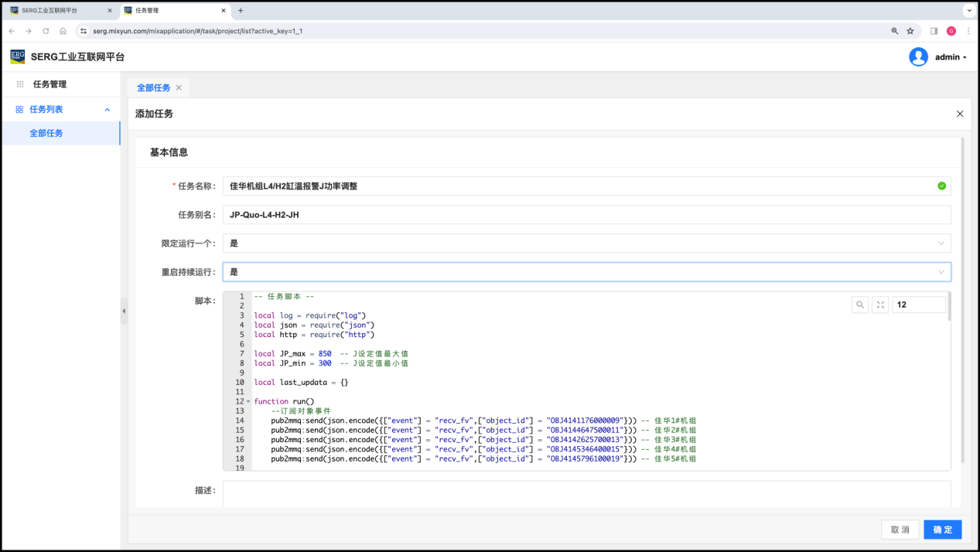Screen dimensions: 980x552
Task: Select 全部任务 in the sidebar
Action: pos(46,133)
